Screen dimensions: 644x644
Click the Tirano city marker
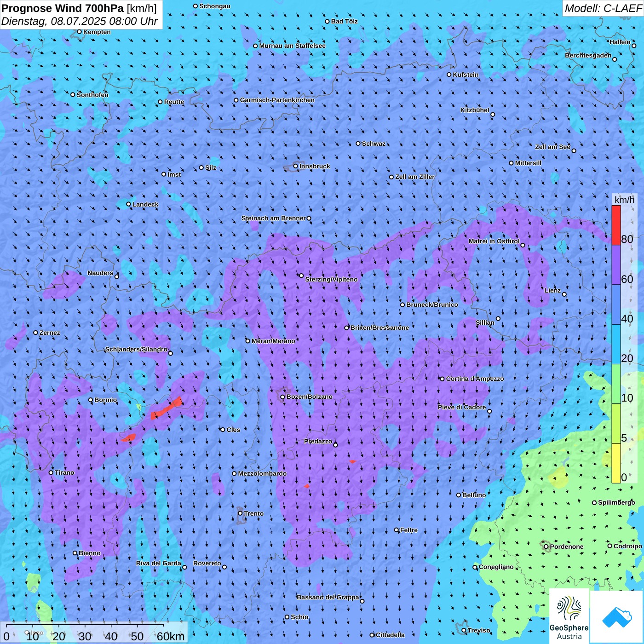(x=51, y=472)
